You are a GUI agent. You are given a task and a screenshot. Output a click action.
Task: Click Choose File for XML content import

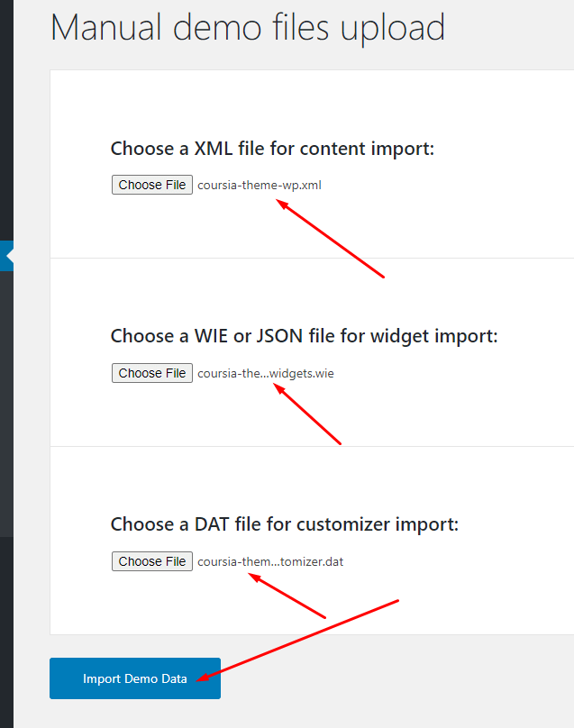click(152, 185)
